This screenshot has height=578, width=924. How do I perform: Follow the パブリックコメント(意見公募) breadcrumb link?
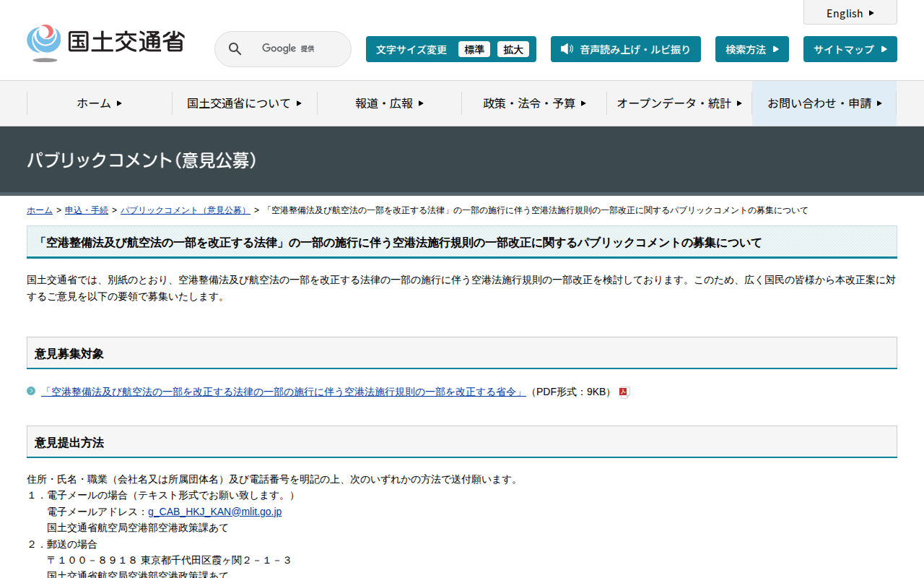[185, 210]
